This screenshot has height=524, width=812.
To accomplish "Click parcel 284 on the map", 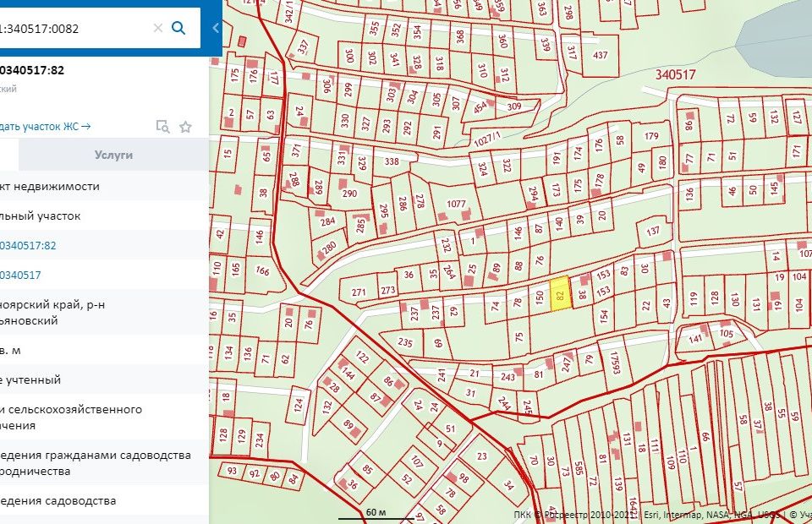I will coord(327,221).
